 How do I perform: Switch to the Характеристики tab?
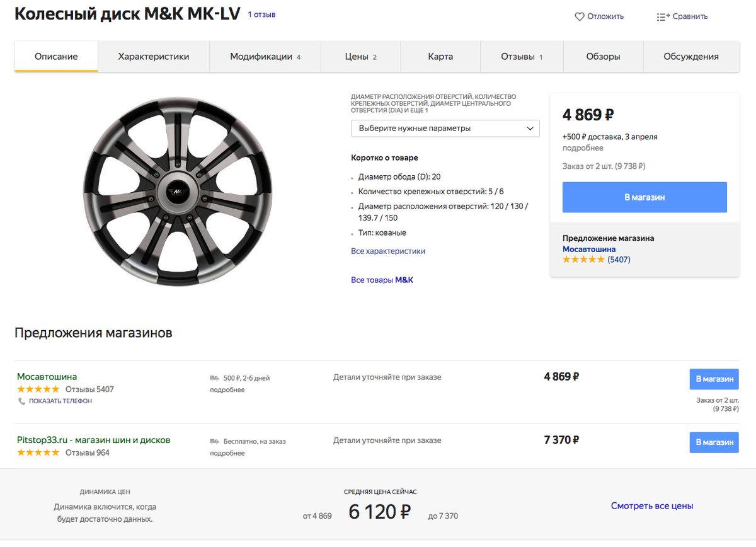coord(154,57)
